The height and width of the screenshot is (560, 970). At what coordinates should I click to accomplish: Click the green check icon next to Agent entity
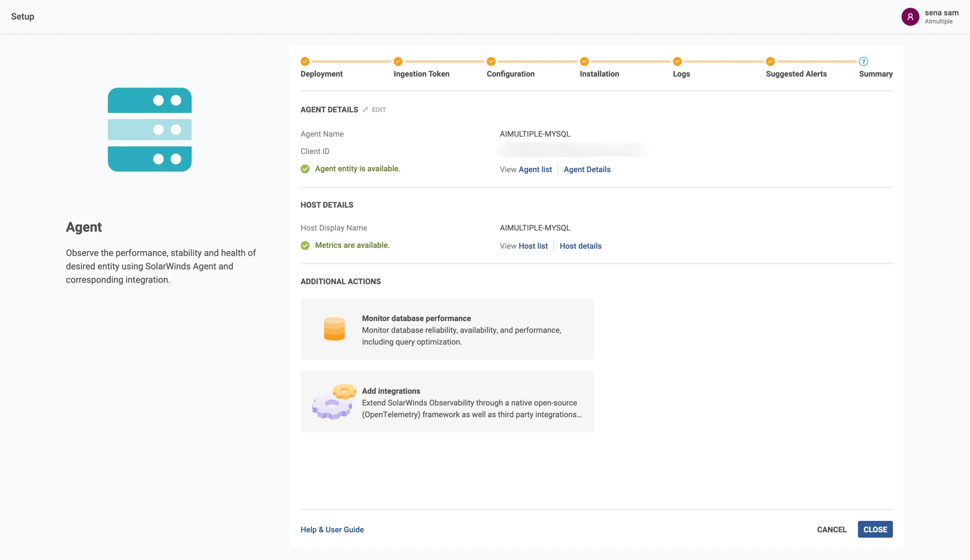305,169
